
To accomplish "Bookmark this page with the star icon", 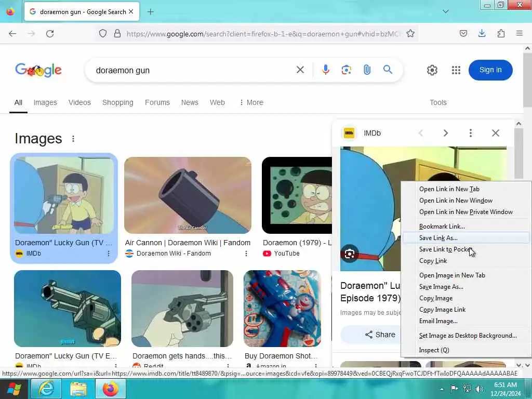I will point(410,33).
